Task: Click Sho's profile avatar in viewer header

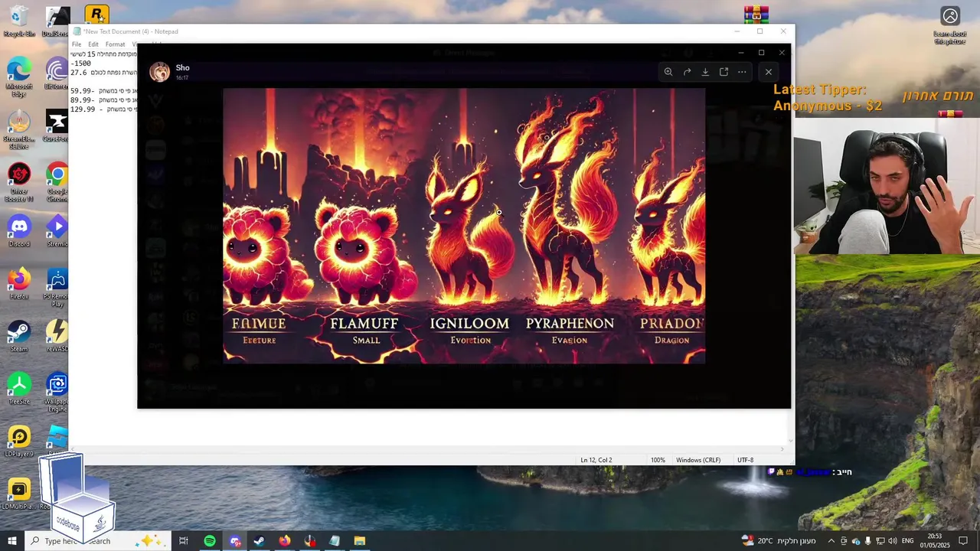Action: coord(159,72)
